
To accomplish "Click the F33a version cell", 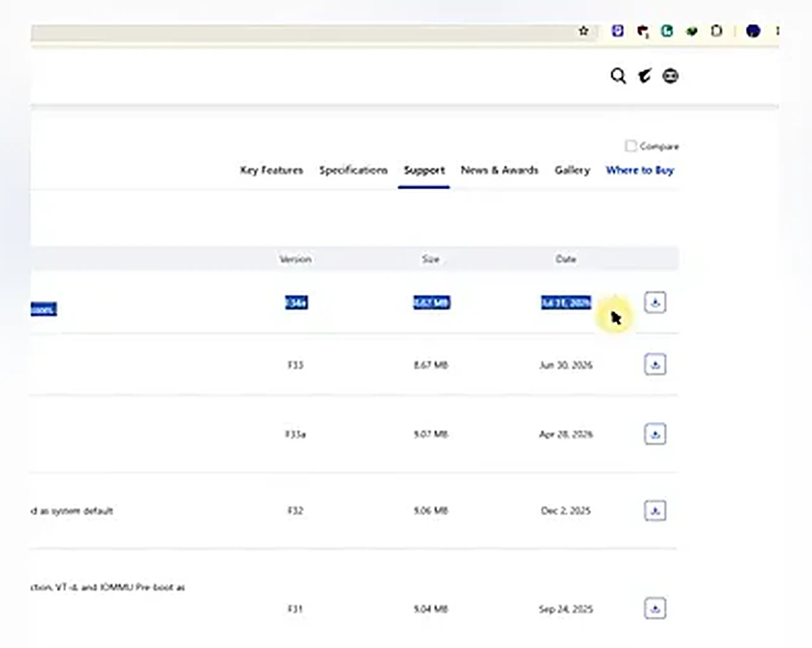I will point(296,435).
